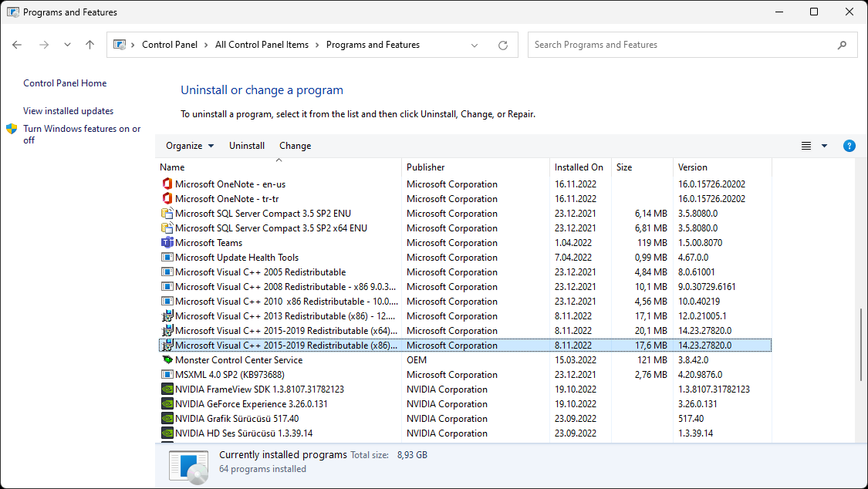
Task: Select the NVIDIA GeForce Experience icon
Action: (167, 404)
